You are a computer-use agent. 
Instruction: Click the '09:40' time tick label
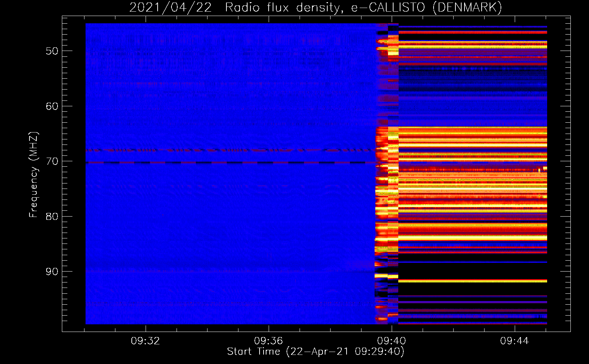pyautogui.click(x=392, y=341)
